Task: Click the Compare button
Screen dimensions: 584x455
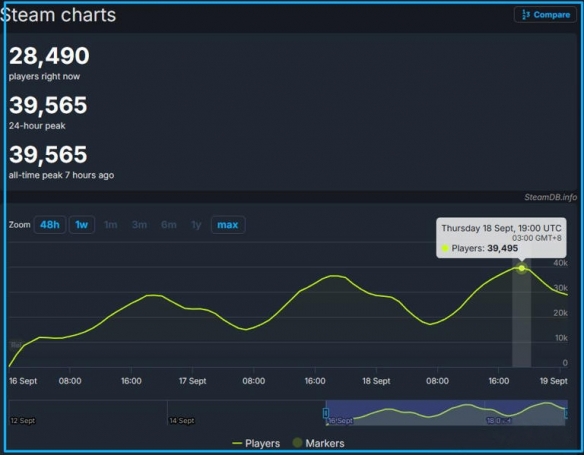Action: 545,15
